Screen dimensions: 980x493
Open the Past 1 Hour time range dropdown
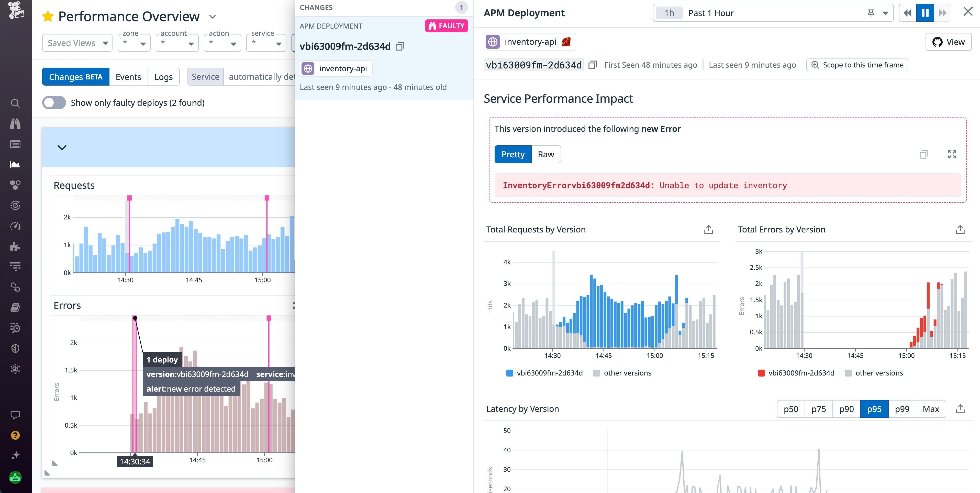[x=885, y=13]
